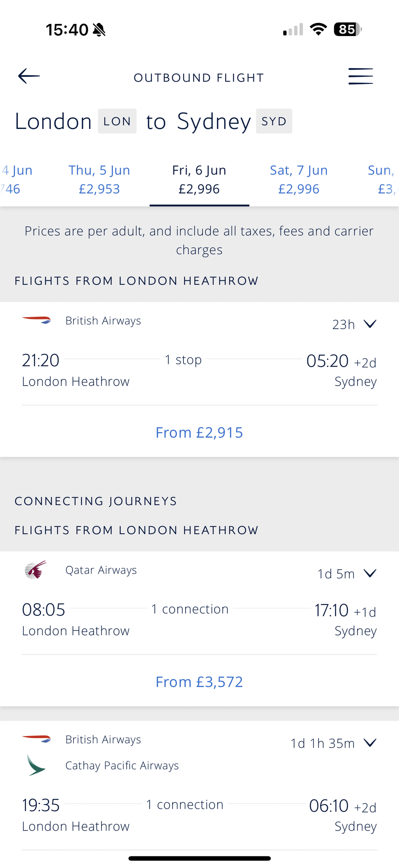The width and height of the screenshot is (399, 868).
Task: Choose the From £2,915 fare link
Action: 199,432
